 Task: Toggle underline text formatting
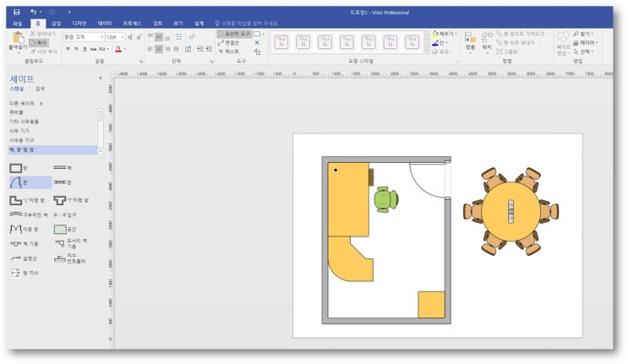pos(85,49)
